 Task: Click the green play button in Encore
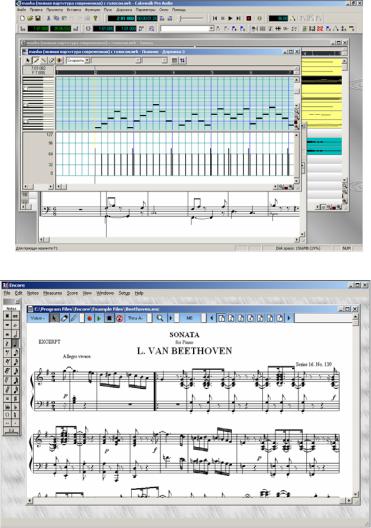pyautogui.click(x=99, y=318)
